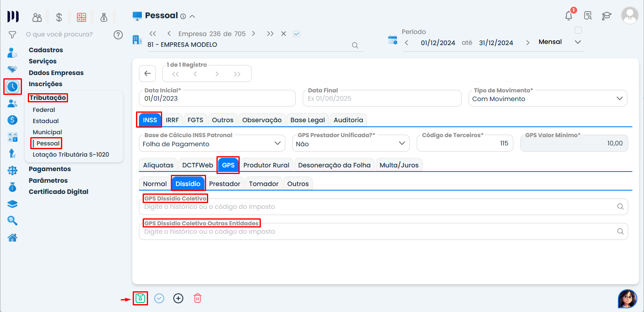Click the red trash delete icon
Screen dimensions: 644x312
pyautogui.click(x=198, y=298)
